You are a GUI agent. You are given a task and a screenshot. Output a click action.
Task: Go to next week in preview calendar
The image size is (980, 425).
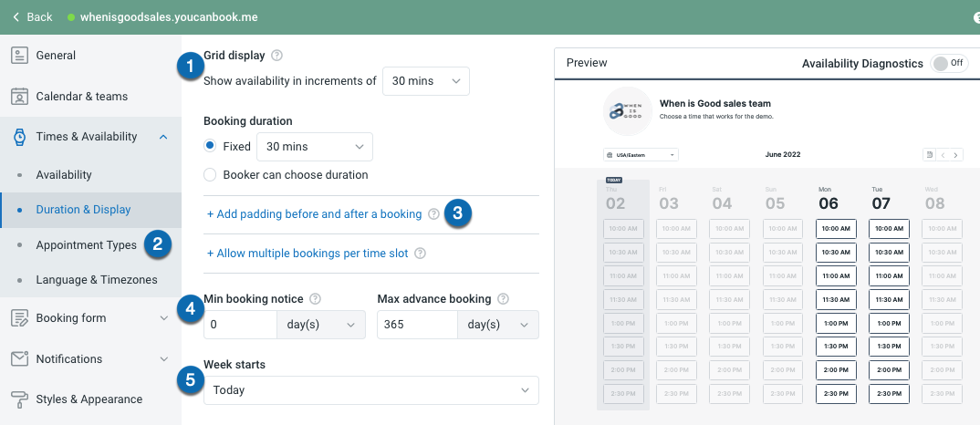point(955,155)
